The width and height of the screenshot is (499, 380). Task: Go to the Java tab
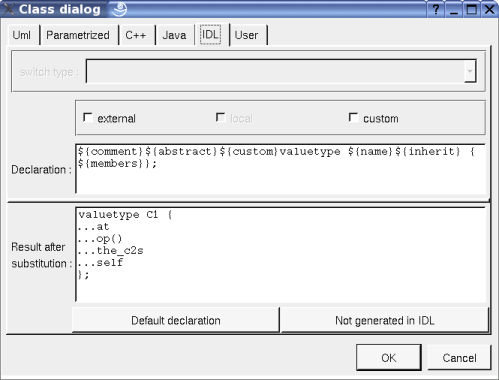[x=174, y=35]
